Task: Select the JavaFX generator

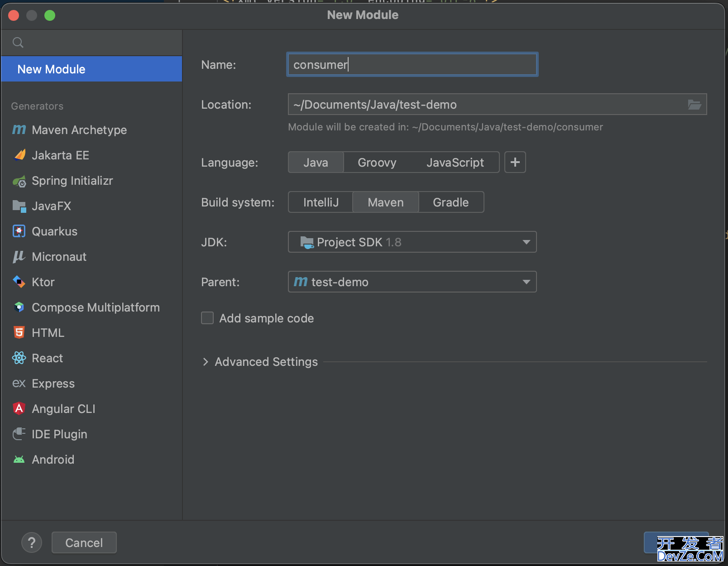Action: pos(92,206)
